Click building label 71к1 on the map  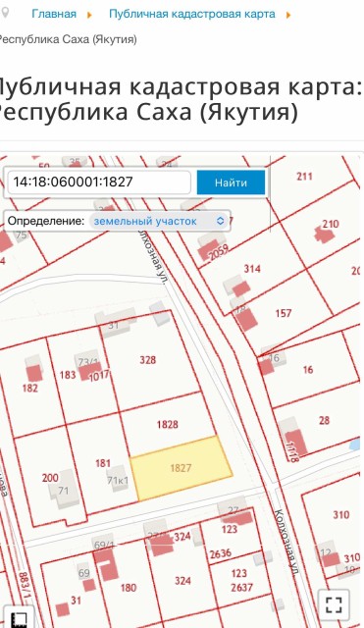[118, 480]
